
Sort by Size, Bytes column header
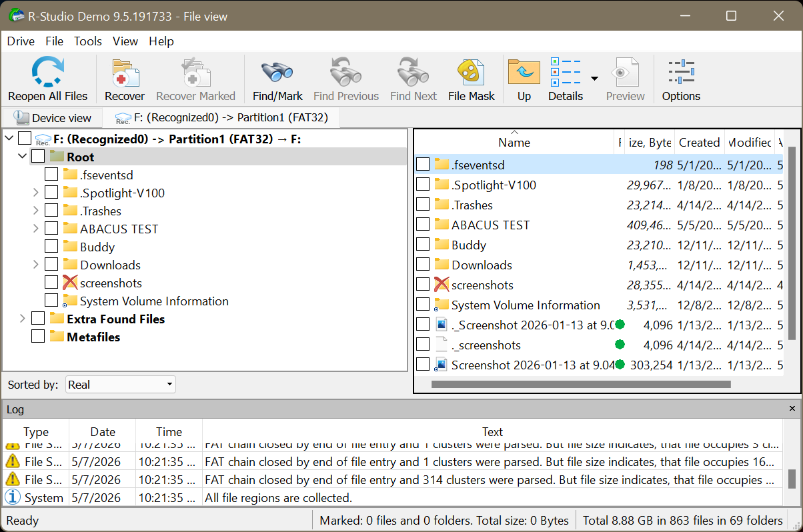[x=650, y=142]
